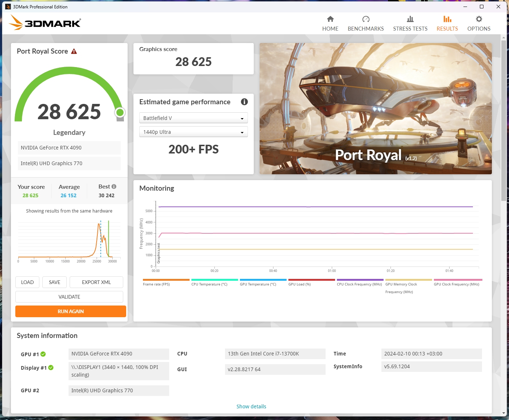The height and width of the screenshot is (420, 509).
Task: Click the score gauge green indicator knob
Action: 120,112
